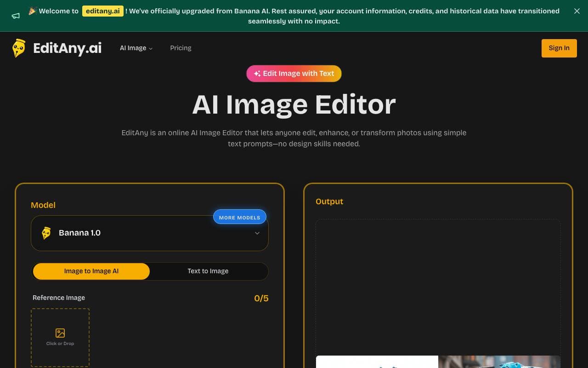
Task: Click the empty Output preview area
Action: pos(438,287)
